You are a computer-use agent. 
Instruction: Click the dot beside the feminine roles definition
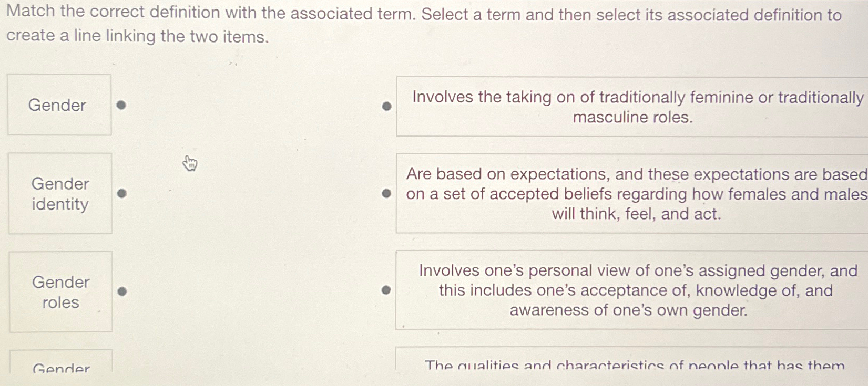387,106
